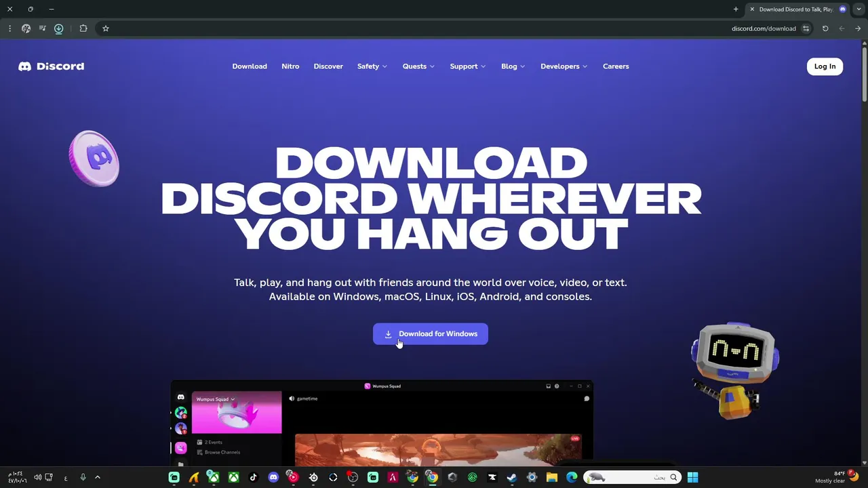Open the clock and date in taskbar

click(17, 477)
